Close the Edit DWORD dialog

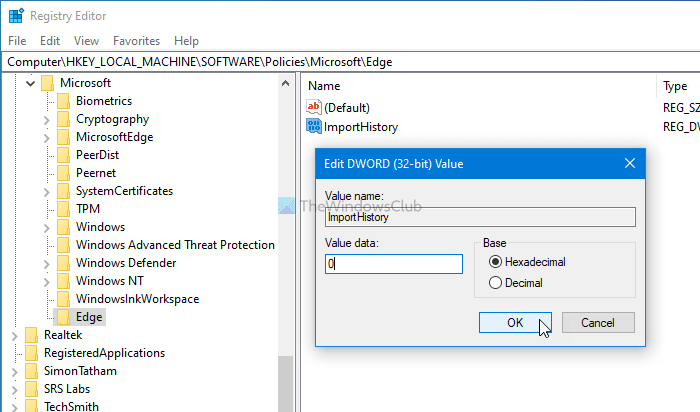(x=630, y=163)
